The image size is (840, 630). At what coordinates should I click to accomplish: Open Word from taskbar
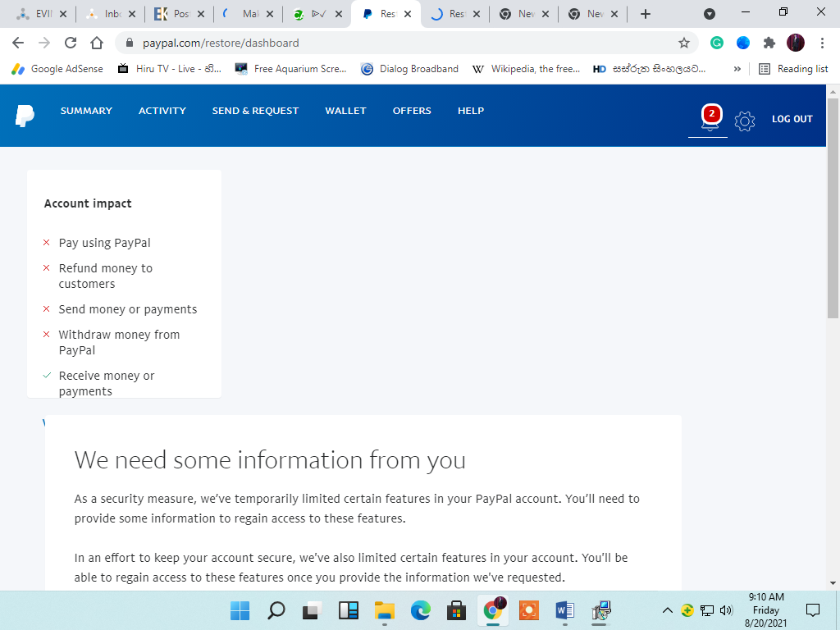point(564,610)
